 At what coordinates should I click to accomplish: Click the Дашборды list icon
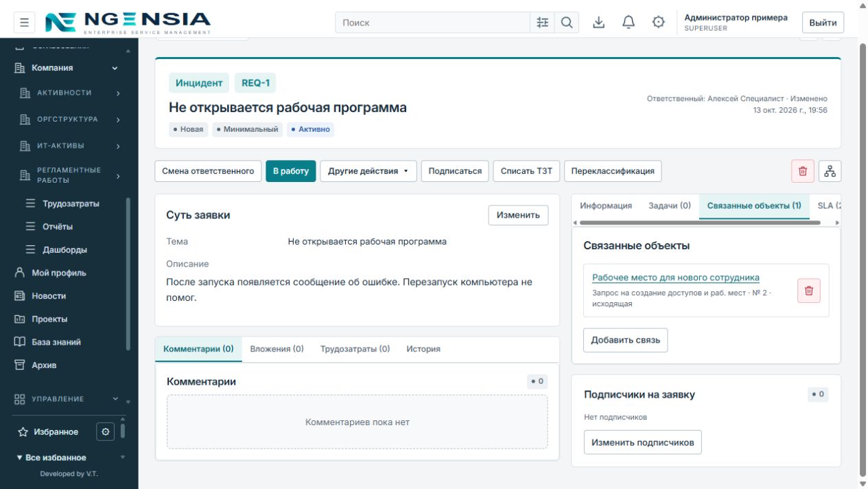tap(31, 250)
